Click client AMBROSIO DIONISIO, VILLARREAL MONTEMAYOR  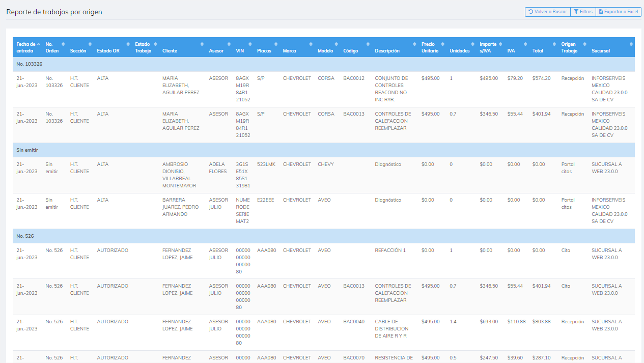click(x=180, y=175)
